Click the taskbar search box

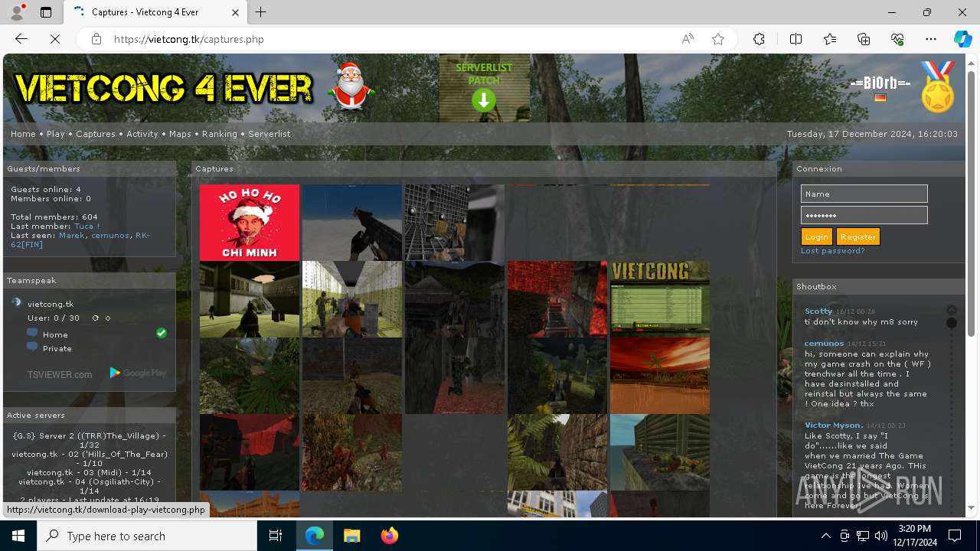click(x=147, y=536)
